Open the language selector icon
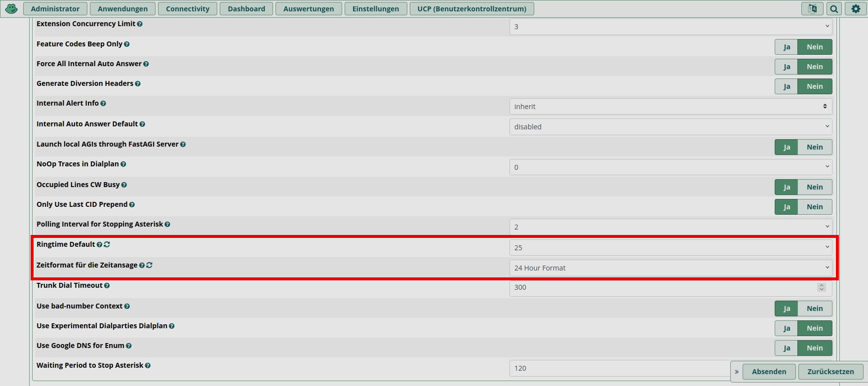This screenshot has width=868, height=386. (x=812, y=9)
